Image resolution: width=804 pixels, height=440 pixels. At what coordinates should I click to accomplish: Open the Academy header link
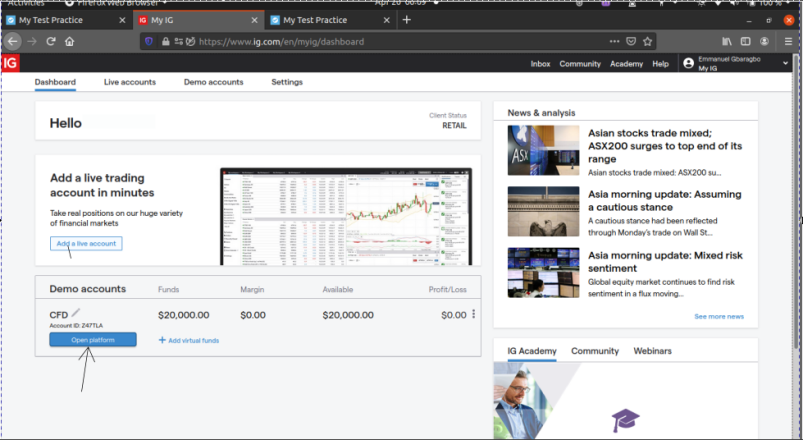tap(626, 64)
